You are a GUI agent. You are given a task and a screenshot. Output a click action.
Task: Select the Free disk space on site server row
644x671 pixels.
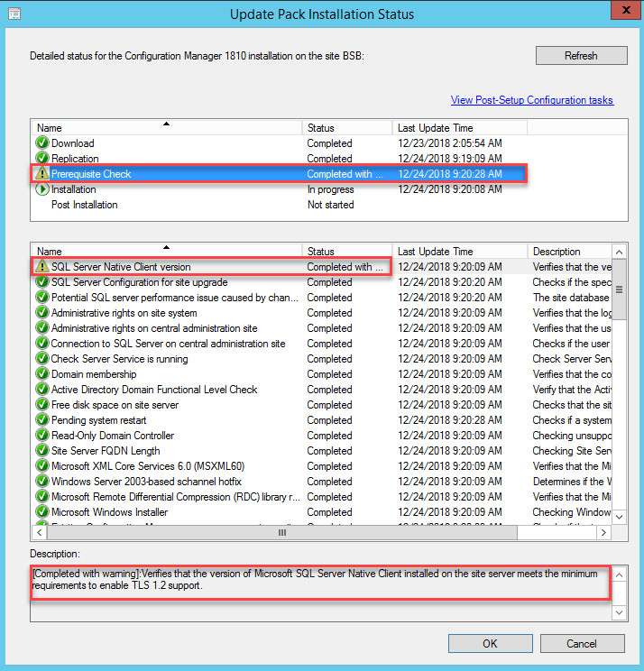115,405
